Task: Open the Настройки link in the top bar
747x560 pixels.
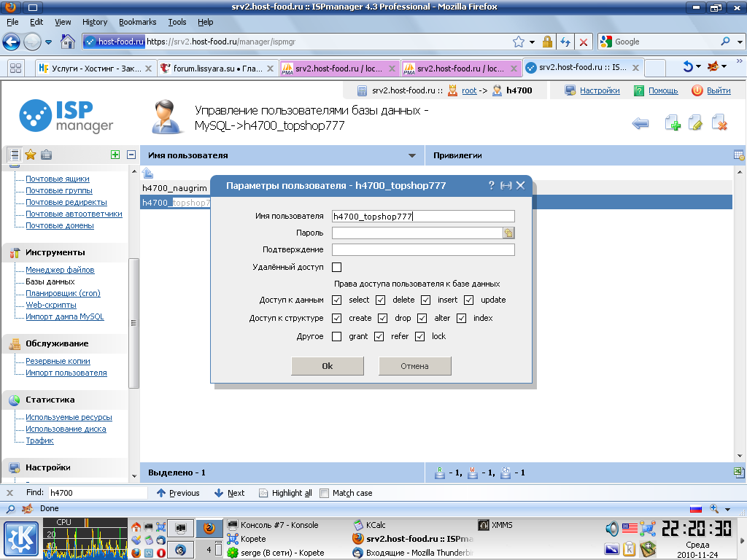Action: click(x=600, y=90)
